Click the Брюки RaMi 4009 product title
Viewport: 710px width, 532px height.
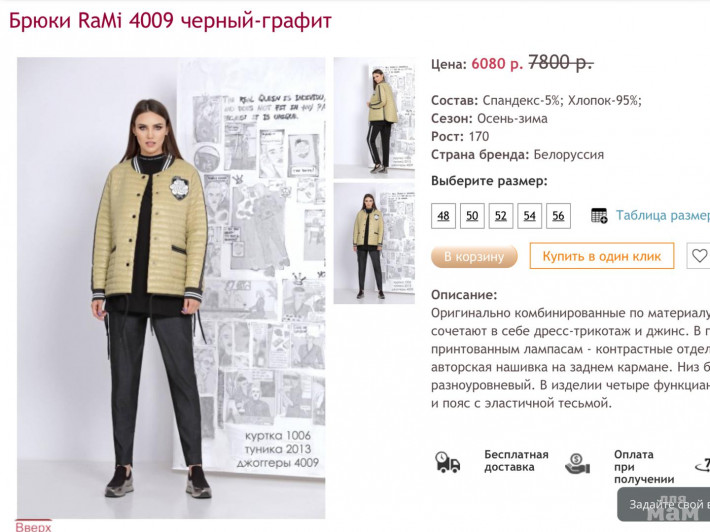pyautogui.click(x=170, y=21)
